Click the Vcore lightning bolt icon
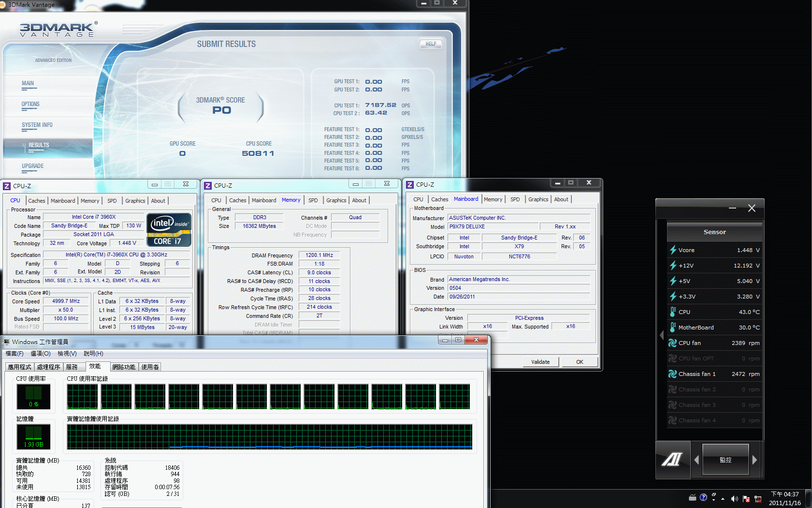The width and height of the screenshot is (812, 508). [672, 250]
